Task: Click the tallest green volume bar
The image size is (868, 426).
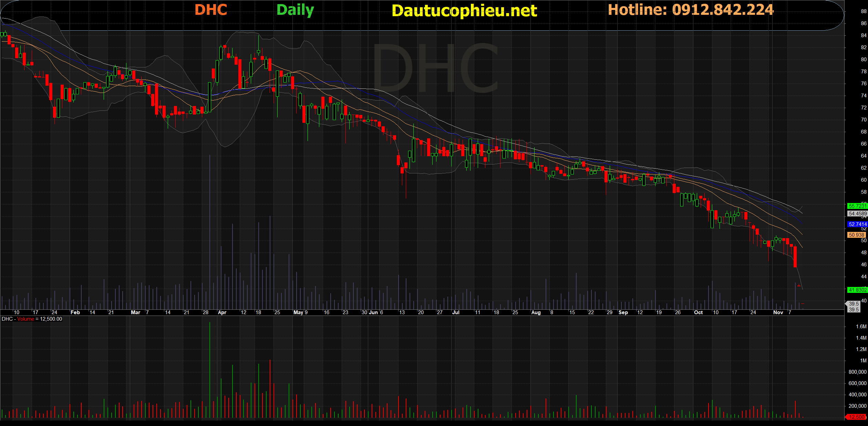Action: (x=210, y=370)
